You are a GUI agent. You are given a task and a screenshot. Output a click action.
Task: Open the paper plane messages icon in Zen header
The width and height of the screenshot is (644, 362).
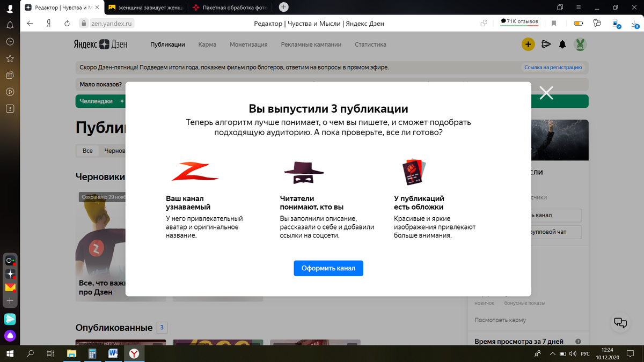pos(546,45)
